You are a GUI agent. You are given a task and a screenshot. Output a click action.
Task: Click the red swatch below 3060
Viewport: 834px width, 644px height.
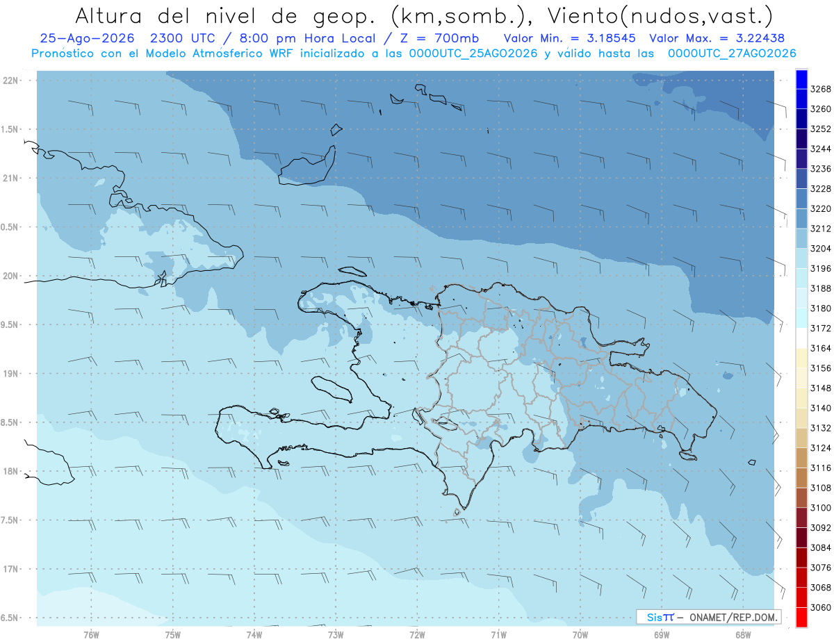click(801, 617)
